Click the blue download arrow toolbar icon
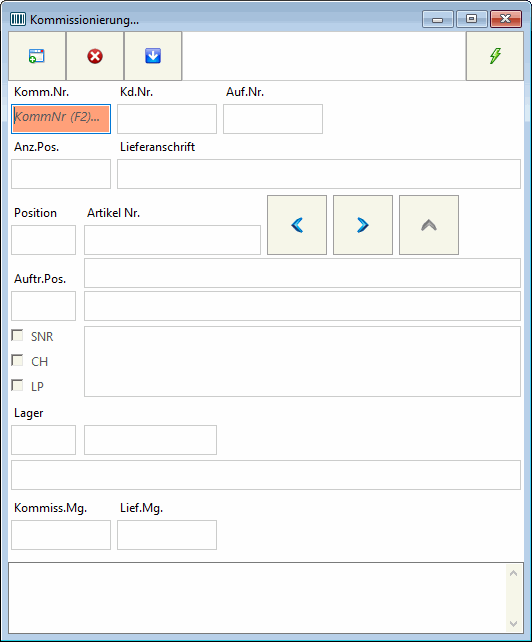Screen dimensions: 532x642 153,56
